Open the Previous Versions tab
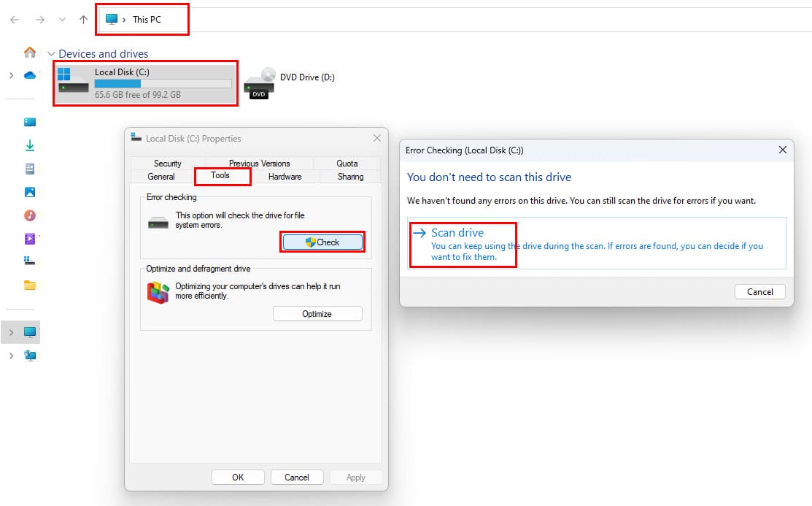Screen dimensions: 812x506 point(258,163)
